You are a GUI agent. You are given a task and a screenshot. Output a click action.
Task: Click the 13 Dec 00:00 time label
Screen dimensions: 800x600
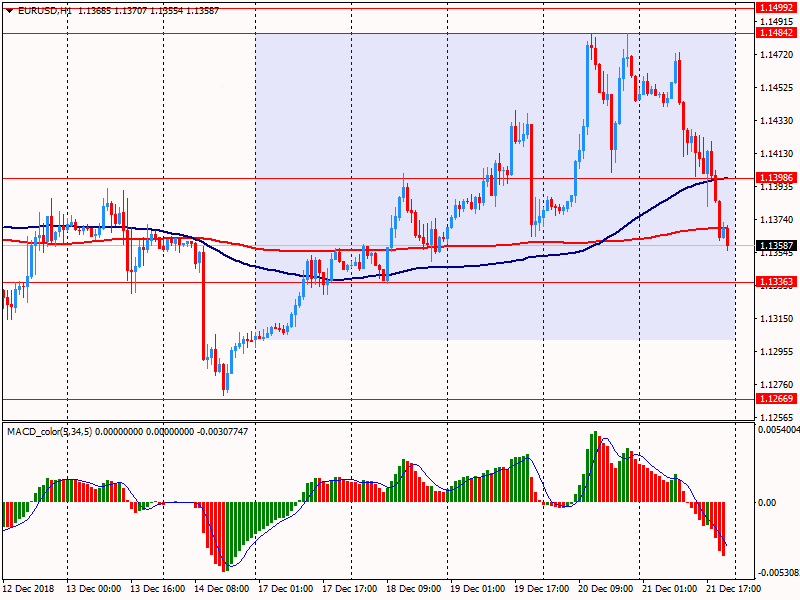(93, 589)
